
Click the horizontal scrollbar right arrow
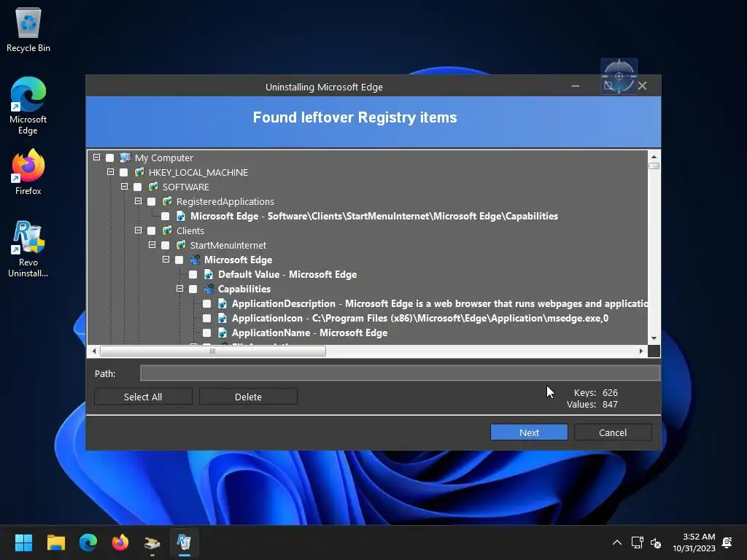click(x=641, y=351)
